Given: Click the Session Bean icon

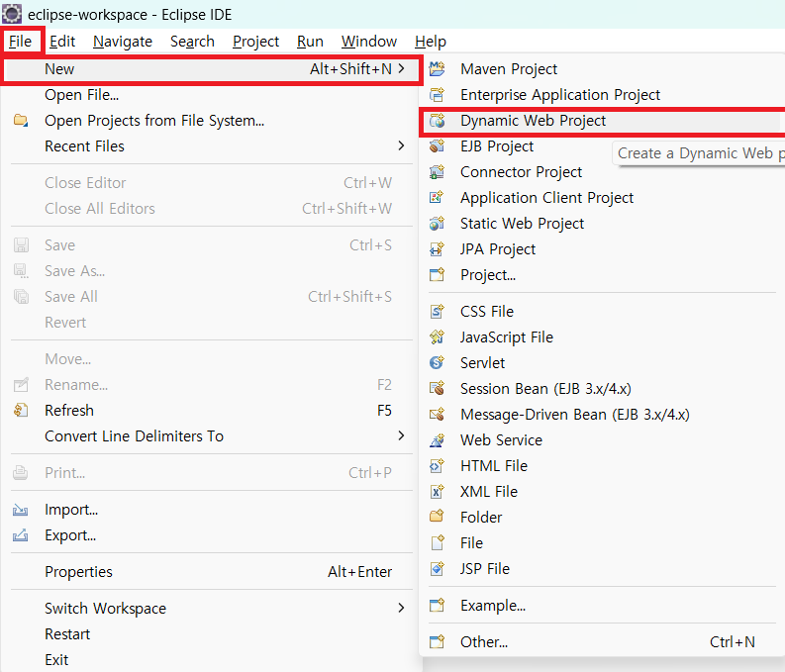Looking at the screenshot, I should pyautogui.click(x=438, y=389).
